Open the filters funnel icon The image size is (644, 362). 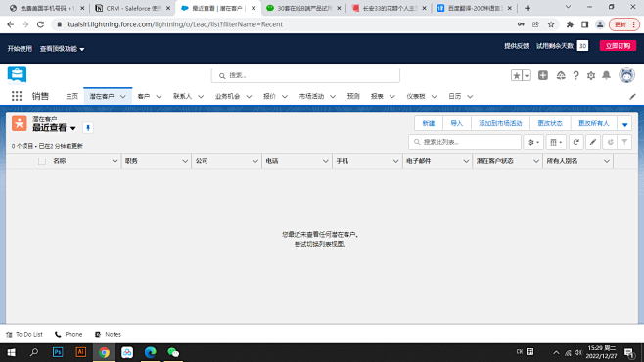624,142
